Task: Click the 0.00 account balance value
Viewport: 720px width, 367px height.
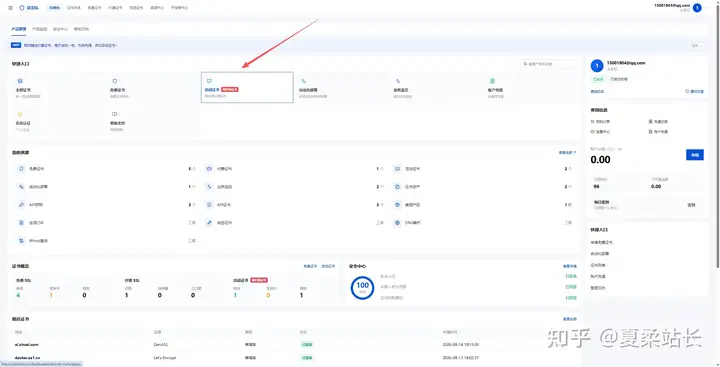Action: [600, 160]
